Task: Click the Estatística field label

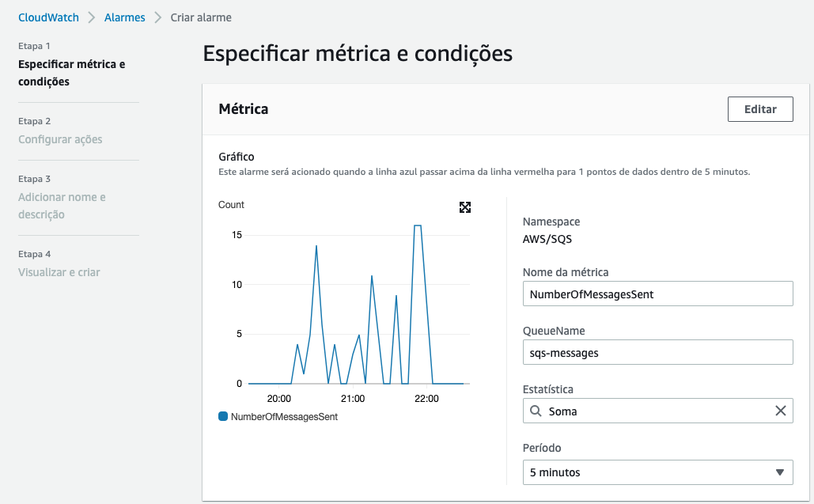Action: pos(548,389)
